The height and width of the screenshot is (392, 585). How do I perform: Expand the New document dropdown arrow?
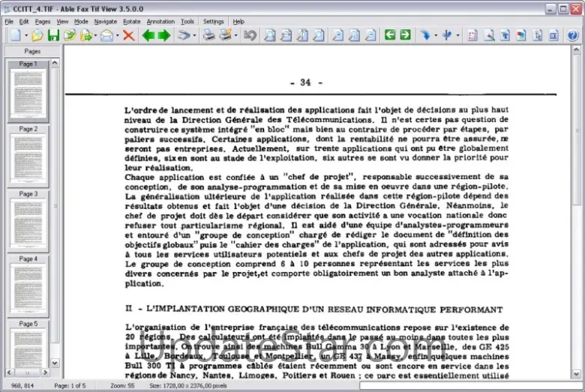click(26, 36)
